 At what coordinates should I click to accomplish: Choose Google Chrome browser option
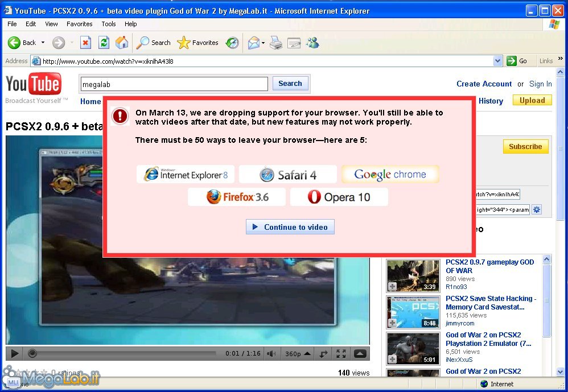pos(390,174)
